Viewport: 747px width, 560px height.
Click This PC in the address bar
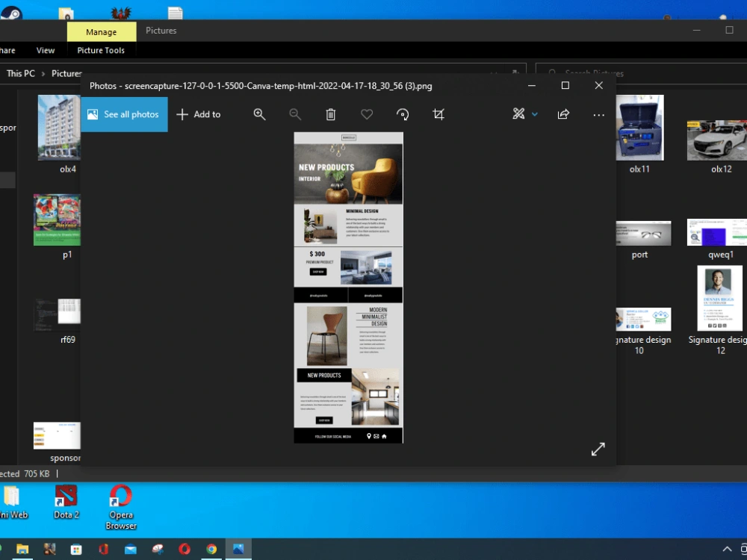20,73
